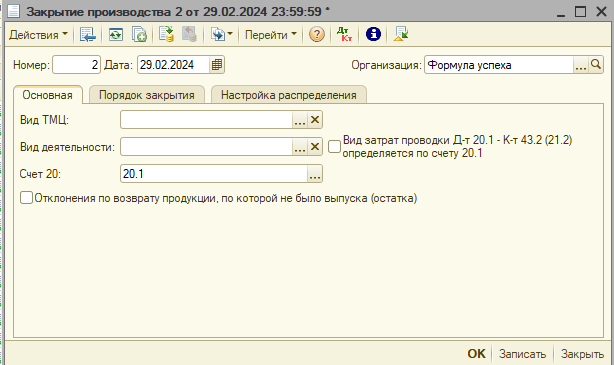Image resolution: width=614 pixels, height=365 pixels.
Task: Open the Вид деятельности selection ellipsis button
Action: [x=300, y=147]
